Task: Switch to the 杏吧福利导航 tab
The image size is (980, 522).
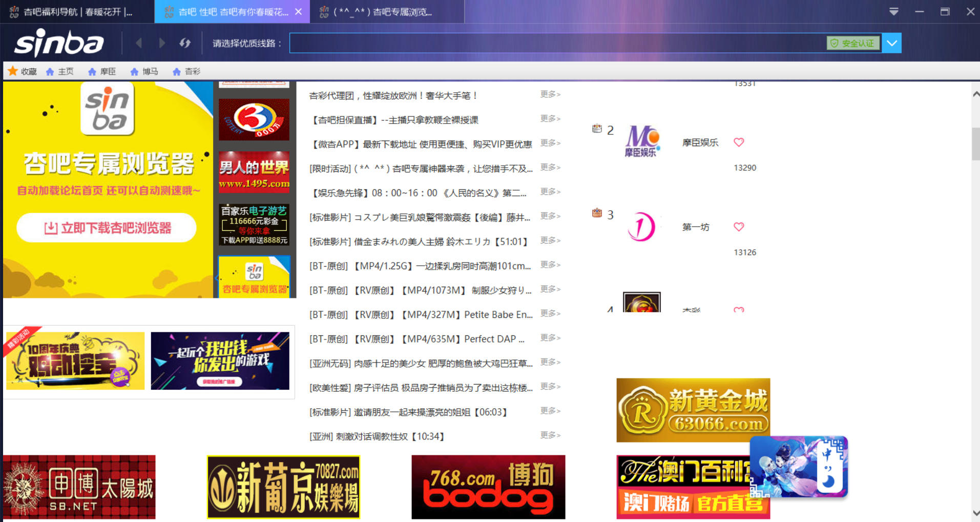Action: coord(77,11)
